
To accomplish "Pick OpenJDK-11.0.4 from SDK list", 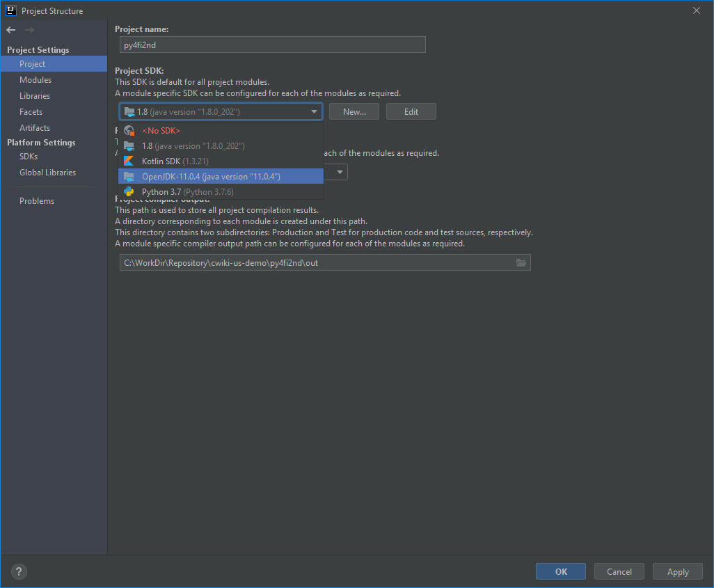I will tap(221, 177).
